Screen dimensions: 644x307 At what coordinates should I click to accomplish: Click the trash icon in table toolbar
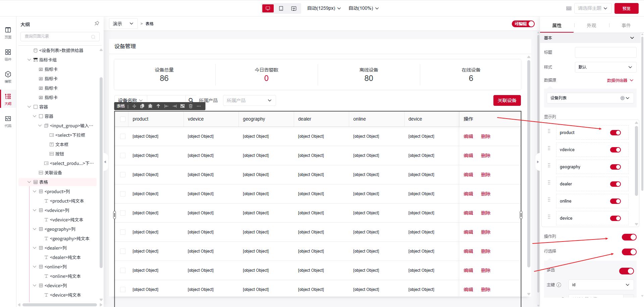[x=191, y=106]
